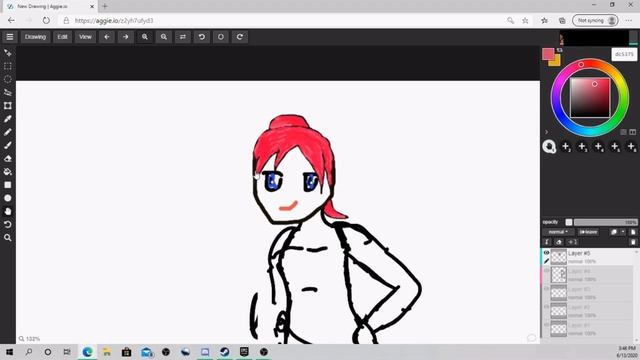Select the Rotate view tool
640x360 pixels.
pos(8,224)
